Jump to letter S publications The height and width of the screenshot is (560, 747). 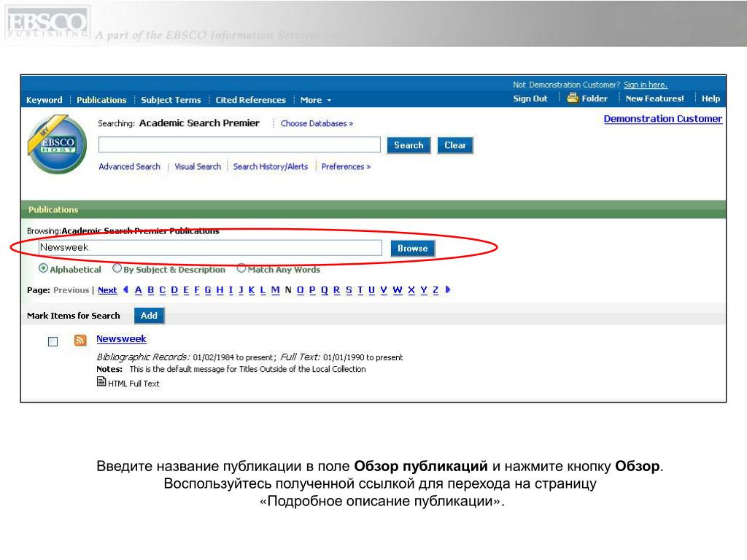coord(349,290)
